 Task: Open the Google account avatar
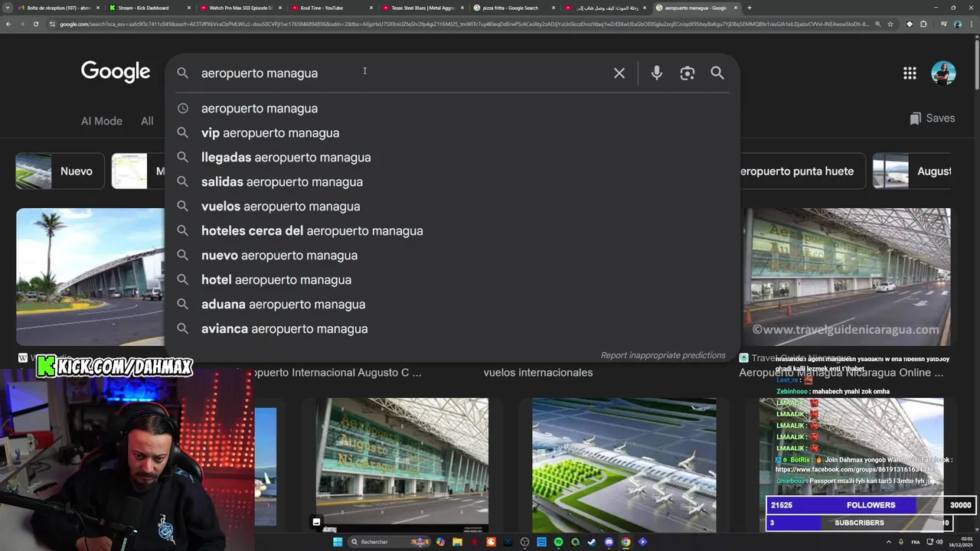point(943,73)
